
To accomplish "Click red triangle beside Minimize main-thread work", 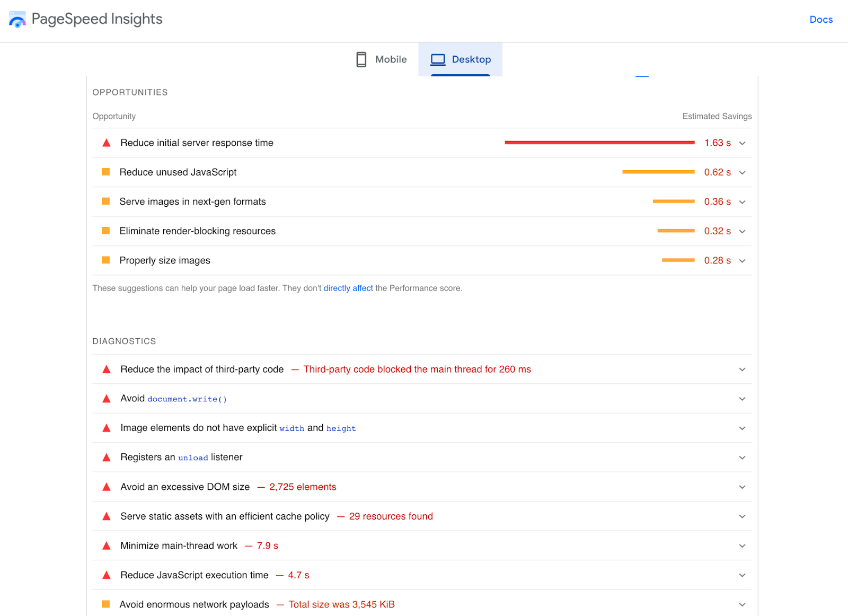I will pyautogui.click(x=107, y=545).
